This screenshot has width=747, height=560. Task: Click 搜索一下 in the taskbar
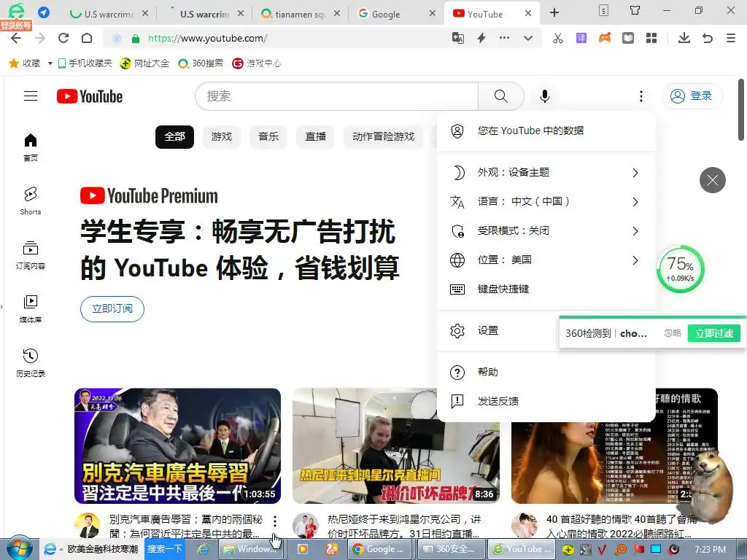[164, 549]
